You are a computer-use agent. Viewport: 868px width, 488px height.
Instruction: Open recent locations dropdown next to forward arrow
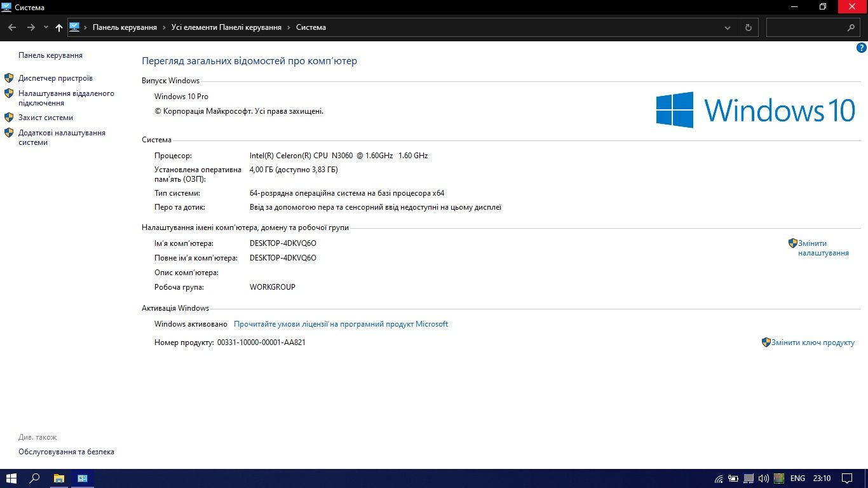(x=46, y=27)
